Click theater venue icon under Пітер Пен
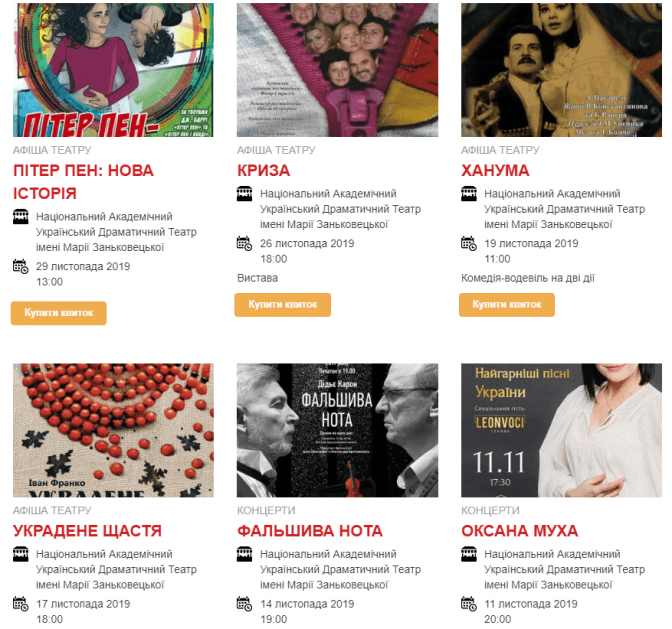This screenshot has width=672, height=629. tap(21, 216)
